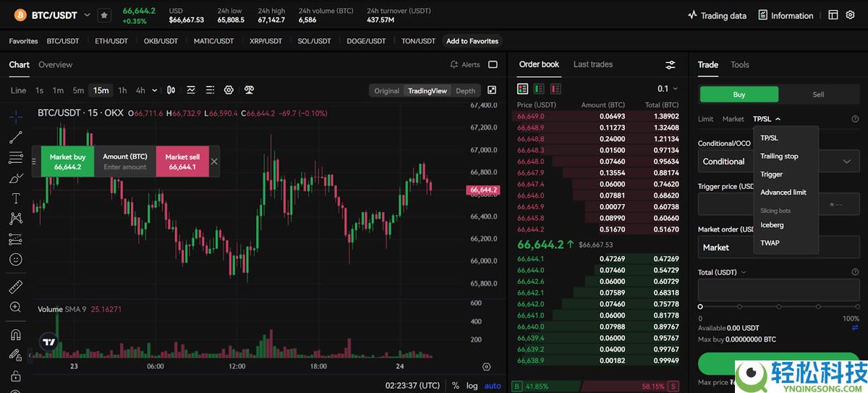This screenshot has height=393, width=868.
Task: Open chart settings gear in toolbar
Action: click(229, 90)
